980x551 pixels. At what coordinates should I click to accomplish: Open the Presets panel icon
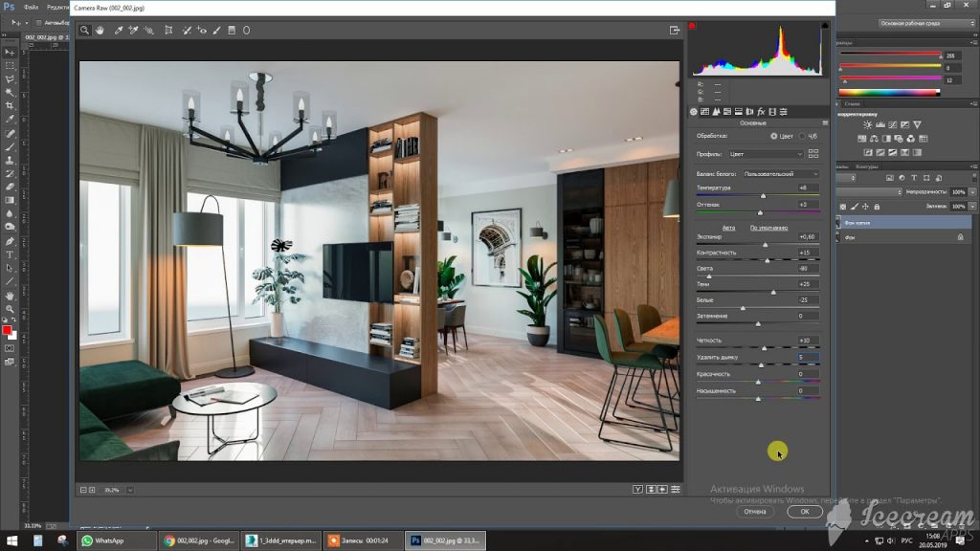point(784,112)
